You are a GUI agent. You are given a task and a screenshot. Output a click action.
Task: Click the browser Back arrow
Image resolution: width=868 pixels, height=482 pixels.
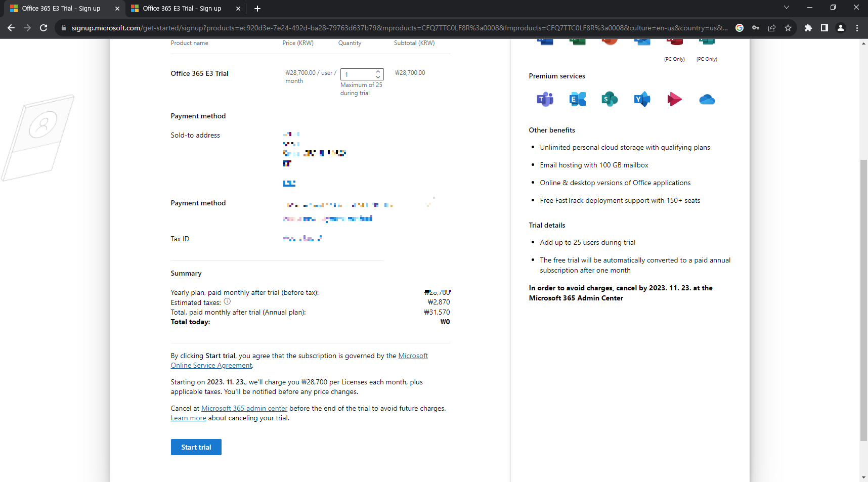pyautogui.click(x=11, y=28)
